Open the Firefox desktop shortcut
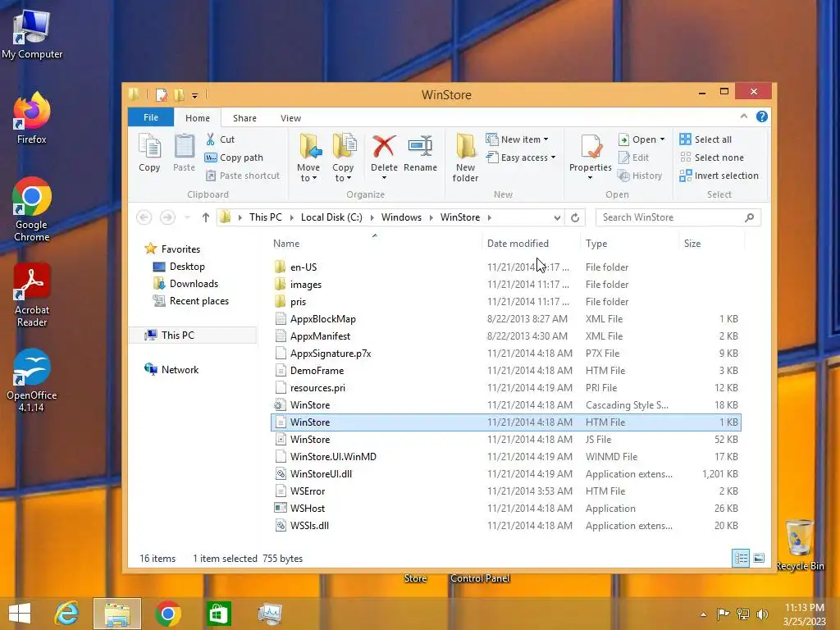This screenshot has width=840, height=630. (32, 118)
